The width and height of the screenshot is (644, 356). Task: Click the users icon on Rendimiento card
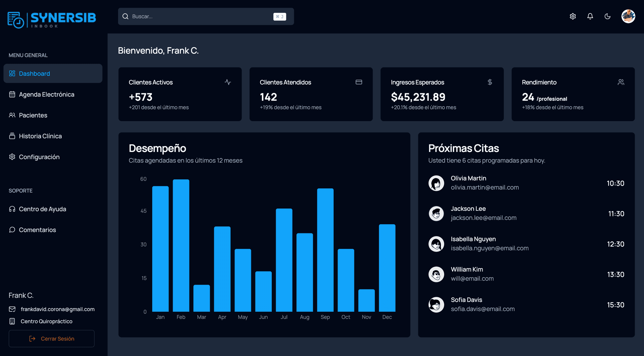coord(621,82)
